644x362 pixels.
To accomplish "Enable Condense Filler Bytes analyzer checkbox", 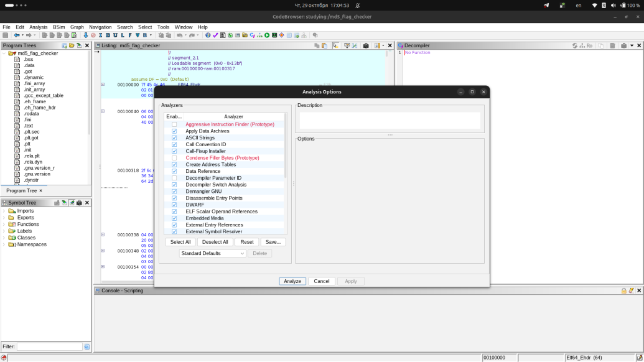I will pyautogui.click(x=174, y=158).
